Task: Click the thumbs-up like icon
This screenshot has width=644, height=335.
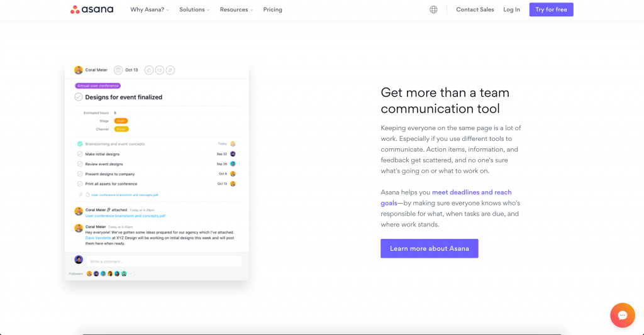Action: pos(149,70)
